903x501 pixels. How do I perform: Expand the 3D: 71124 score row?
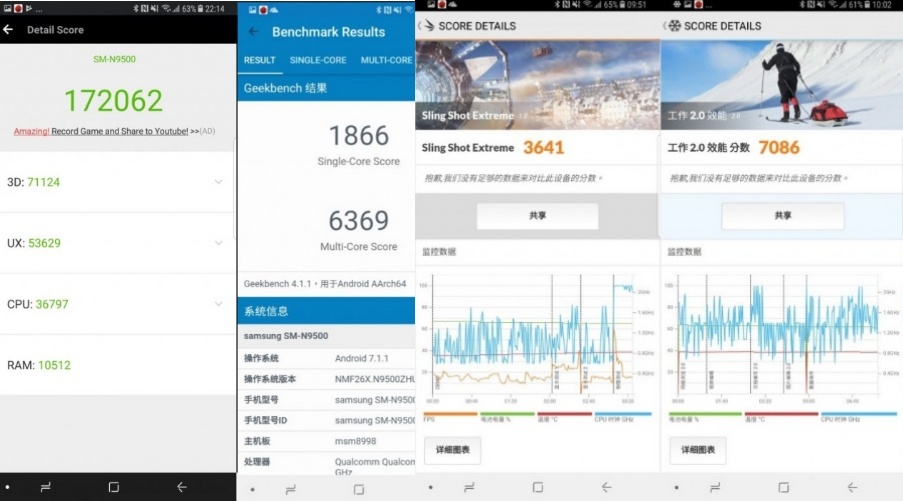coord(117,182)
